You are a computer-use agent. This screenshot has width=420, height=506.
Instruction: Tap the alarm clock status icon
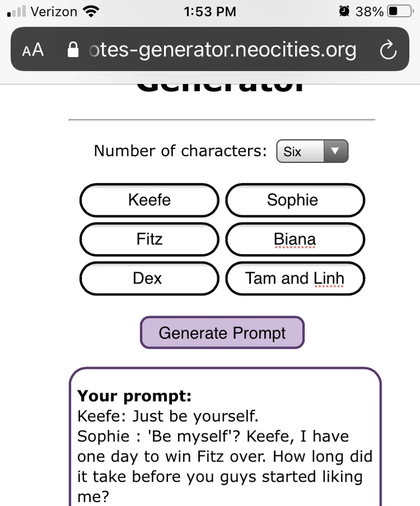pyautogui.click(x=344, y=11)
